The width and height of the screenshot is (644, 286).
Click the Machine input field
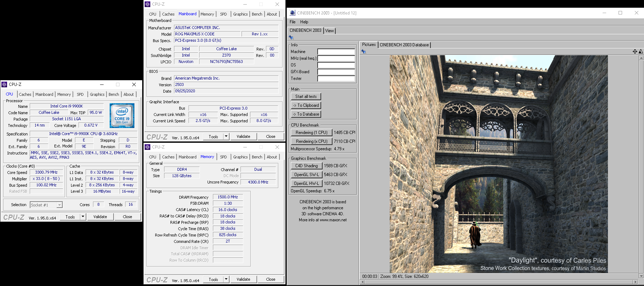(x=336, y=52)
